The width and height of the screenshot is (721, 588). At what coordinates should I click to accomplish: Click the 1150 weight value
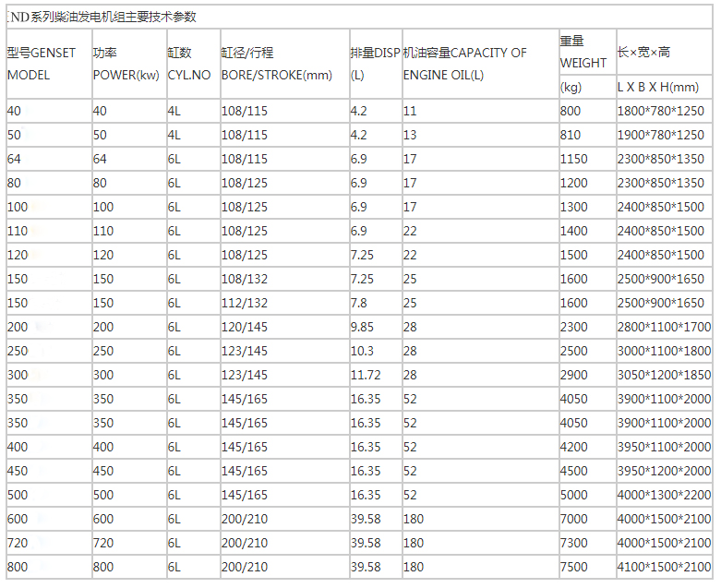tap(573, 159)
